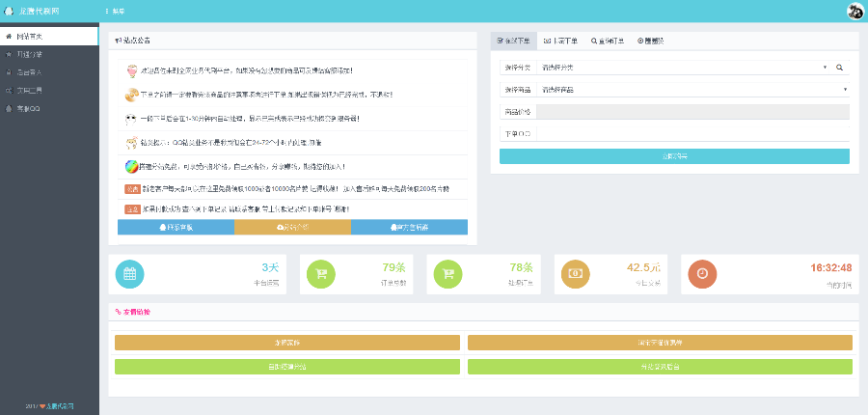This screenshot has width=868, height=415.
Task: Click the left green friendly-link button
Action: [287, 367]
